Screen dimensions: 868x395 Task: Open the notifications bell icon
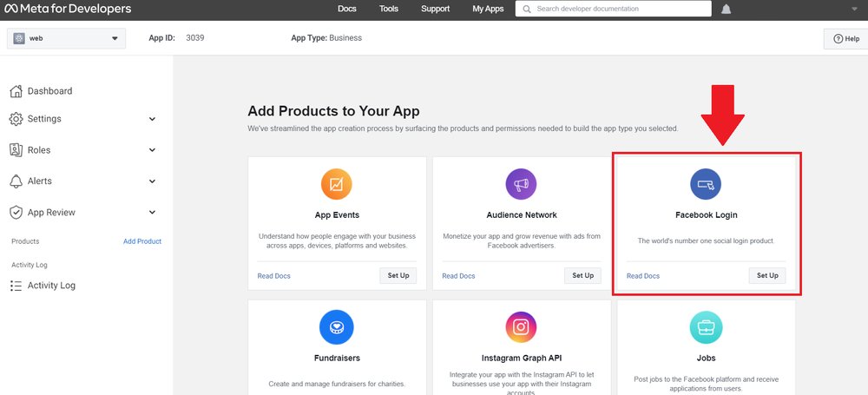pos(726,9)
